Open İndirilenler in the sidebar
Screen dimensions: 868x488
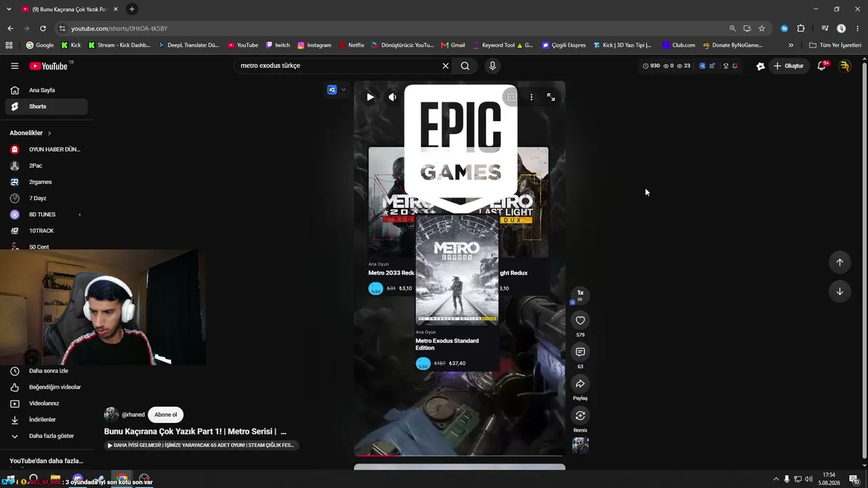(46, 420)
